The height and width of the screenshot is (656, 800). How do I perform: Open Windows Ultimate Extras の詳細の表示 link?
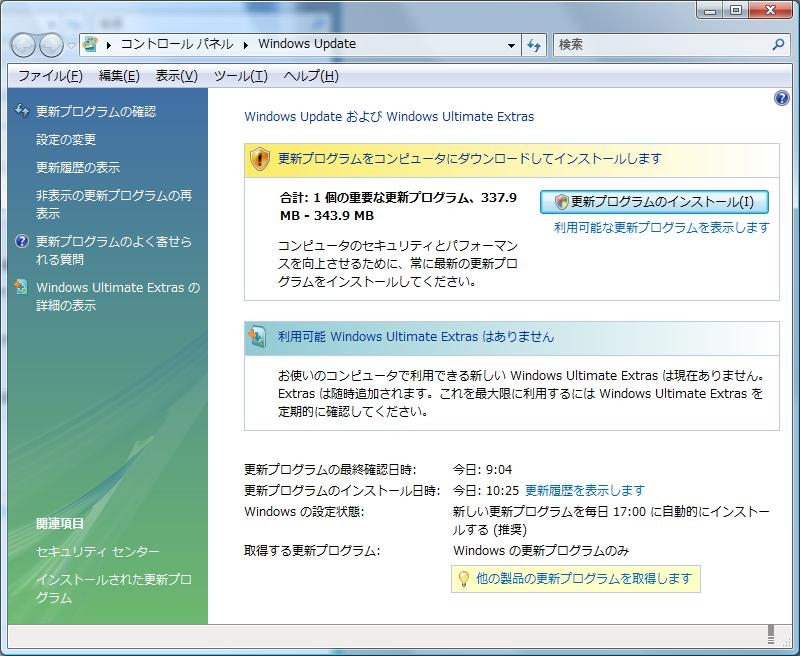point(118,296)
